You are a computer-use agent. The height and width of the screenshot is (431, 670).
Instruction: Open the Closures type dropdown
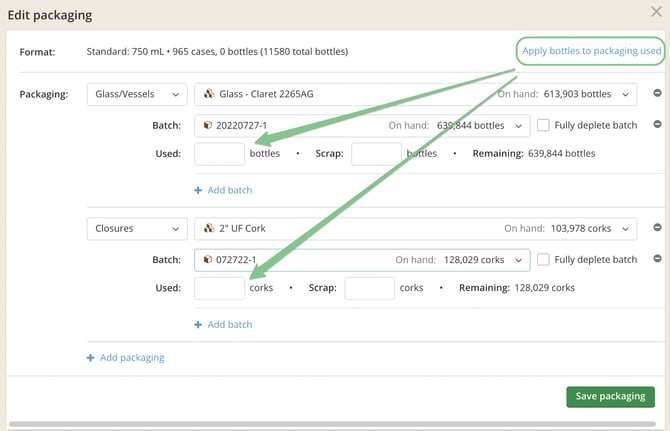point(136,228)
